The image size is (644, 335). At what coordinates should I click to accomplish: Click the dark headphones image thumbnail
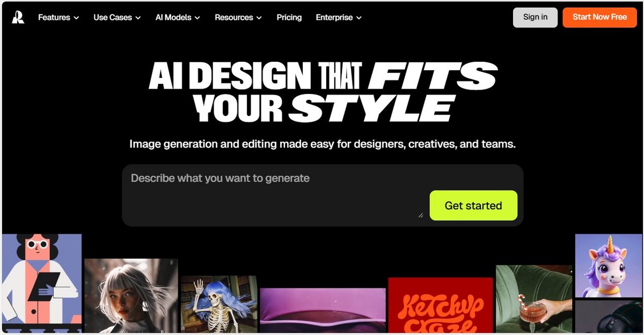(x=609, y=316)
